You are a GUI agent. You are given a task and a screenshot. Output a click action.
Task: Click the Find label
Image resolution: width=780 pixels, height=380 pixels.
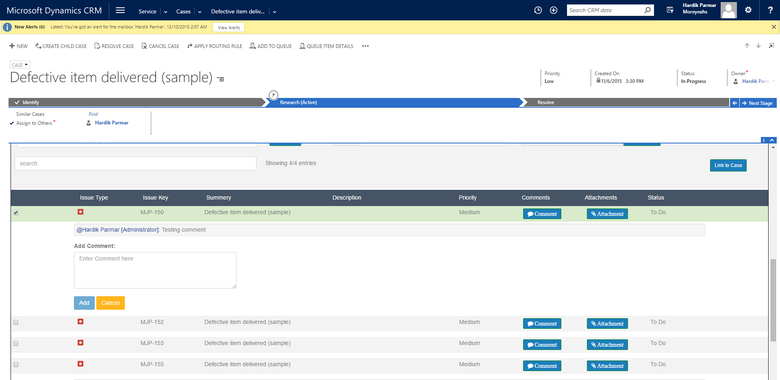point(93,114)
